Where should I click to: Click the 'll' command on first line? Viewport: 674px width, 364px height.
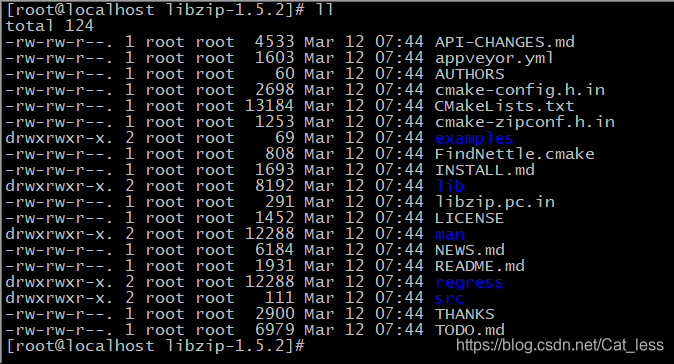pos(324,9)
